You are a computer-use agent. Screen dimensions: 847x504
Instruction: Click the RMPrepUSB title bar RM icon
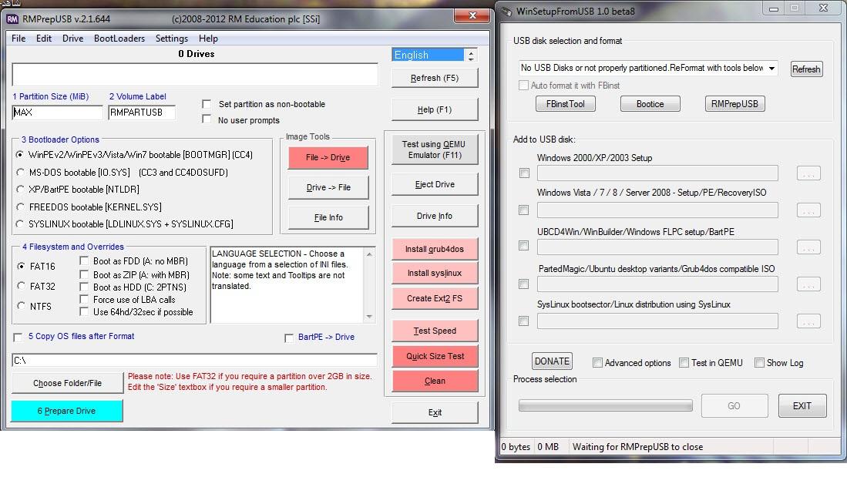[12, 19]
